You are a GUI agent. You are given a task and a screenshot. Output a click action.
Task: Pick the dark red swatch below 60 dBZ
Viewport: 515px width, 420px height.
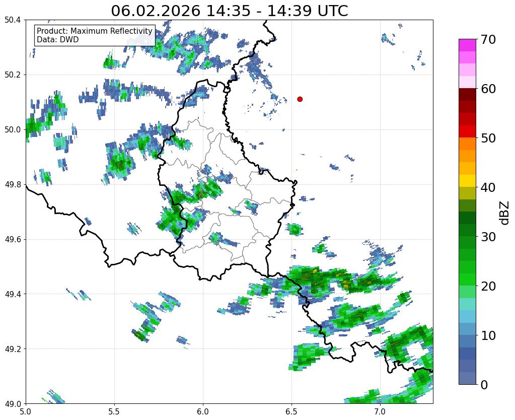(x=467, y=95)
